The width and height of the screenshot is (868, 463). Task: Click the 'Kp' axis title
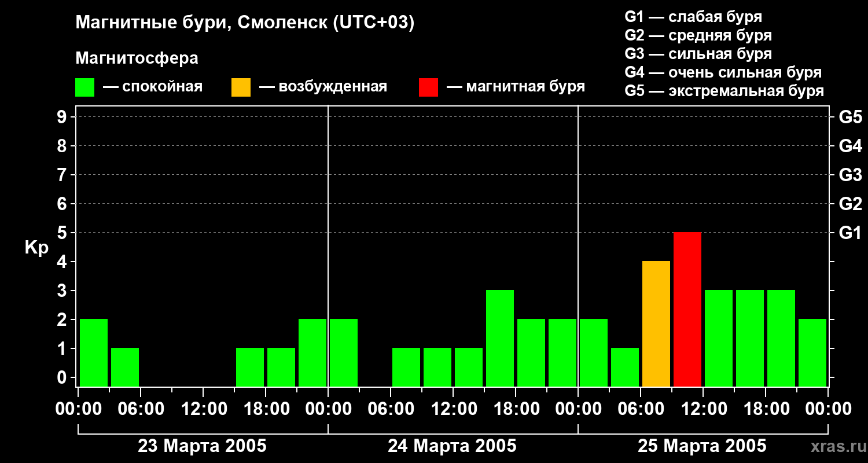36,248
